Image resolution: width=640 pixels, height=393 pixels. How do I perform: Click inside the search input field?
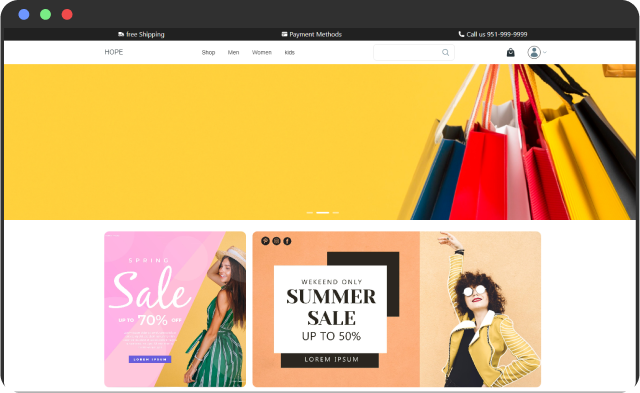[x=407, y=52]
